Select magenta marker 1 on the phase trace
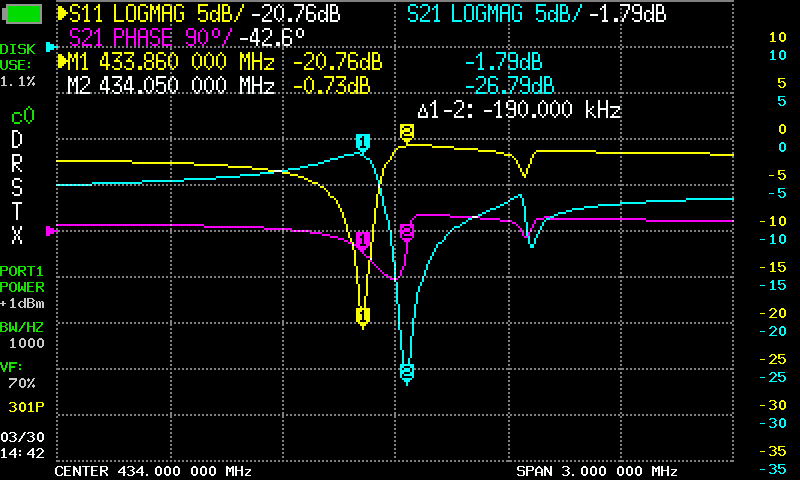The width and height of the screenshot is (800, 480). pyautogui.click(x=363, y=240)
